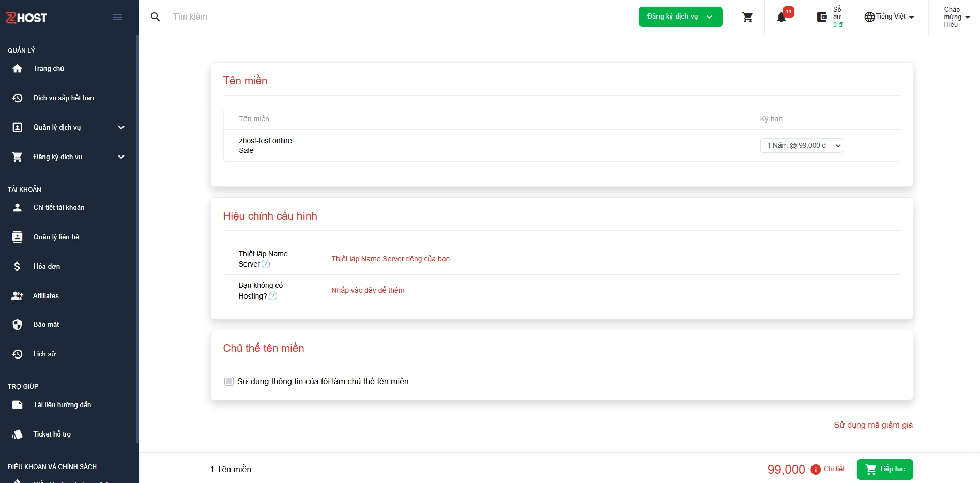Click the history icon for Lịch sử
The height and width of the screenshot is (483, 980).
click(17, 354)
